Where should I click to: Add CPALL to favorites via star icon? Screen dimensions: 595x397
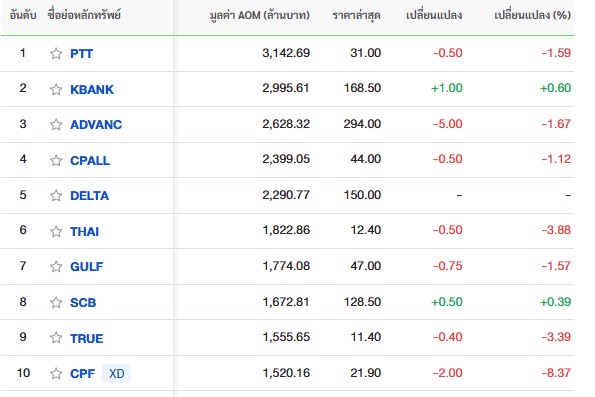click(56, 161)
